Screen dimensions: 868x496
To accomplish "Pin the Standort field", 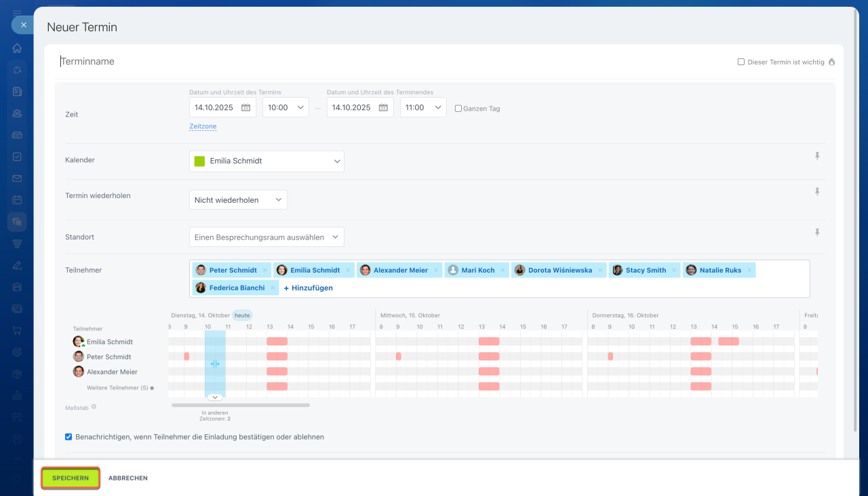I will pos(817,233).
